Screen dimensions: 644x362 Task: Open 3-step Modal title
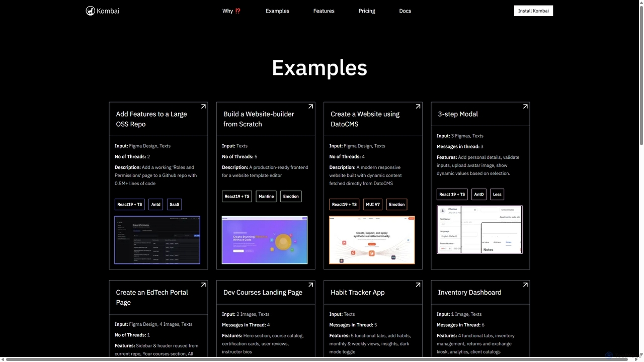(x=458, y=114)
